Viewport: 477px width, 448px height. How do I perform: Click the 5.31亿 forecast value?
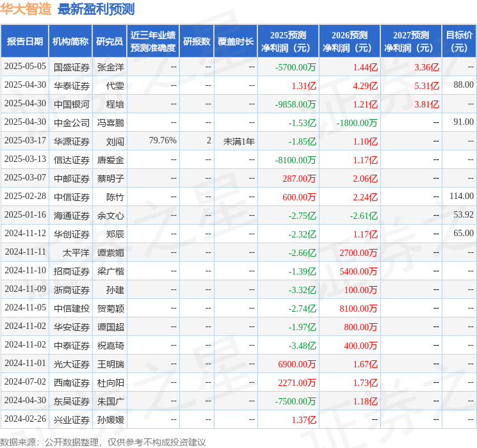click(426, 86)
